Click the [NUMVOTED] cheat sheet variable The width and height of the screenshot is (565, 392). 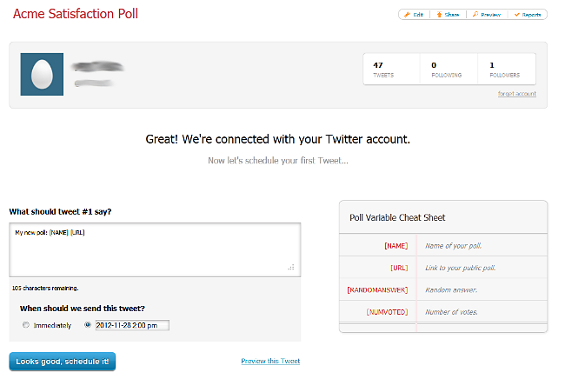(387, 311)
